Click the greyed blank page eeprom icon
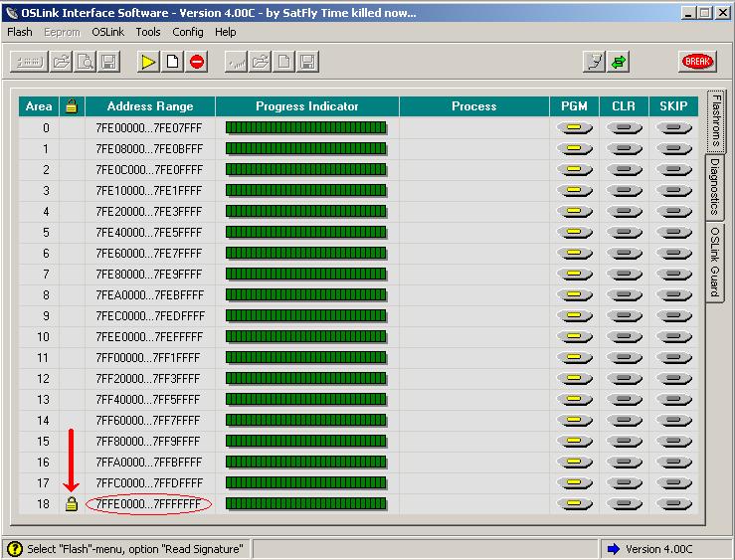The width and height of the screenshot is (735, 560). [284, 62]
